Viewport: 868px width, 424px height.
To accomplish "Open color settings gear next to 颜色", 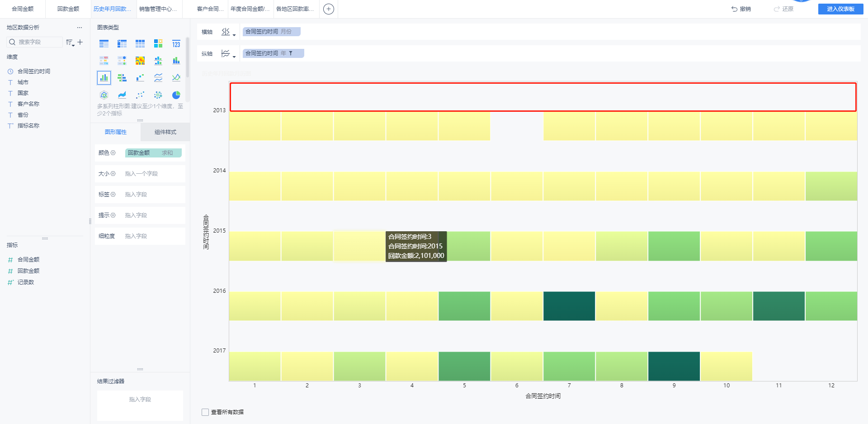I will pyautogui.click(x=113, y=153).
